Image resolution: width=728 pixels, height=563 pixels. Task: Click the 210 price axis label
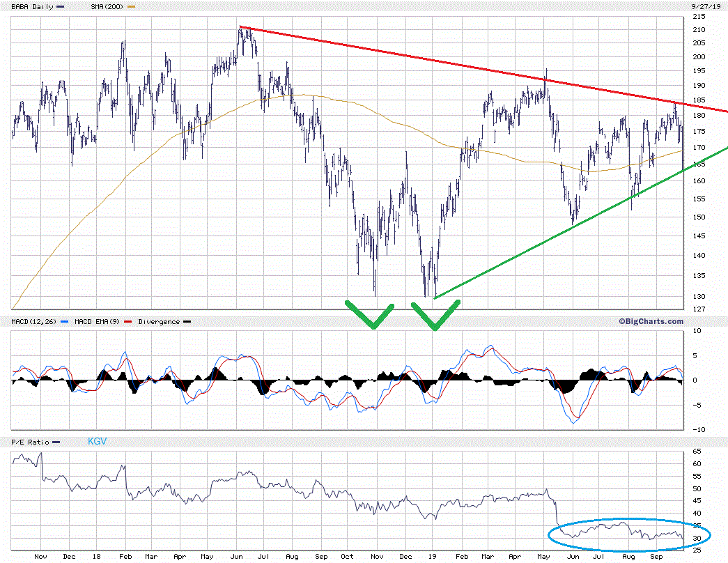pyautogui.click(x=699, y=30)
